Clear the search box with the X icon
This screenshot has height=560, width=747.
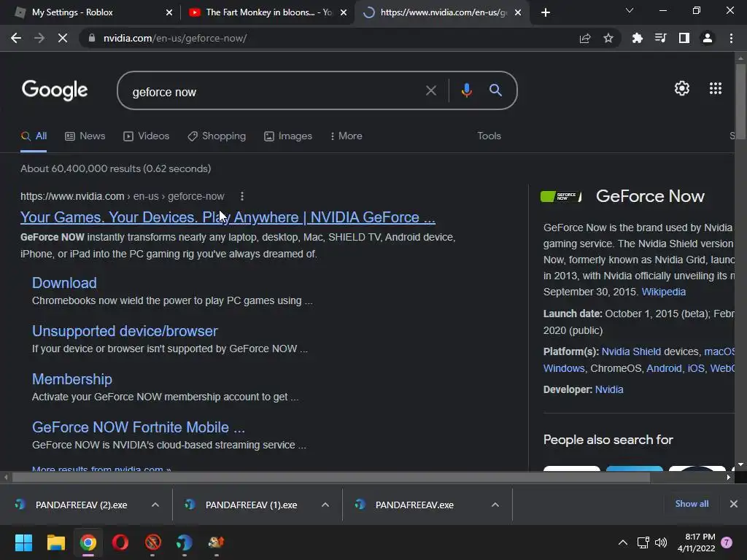pos(430,90)
